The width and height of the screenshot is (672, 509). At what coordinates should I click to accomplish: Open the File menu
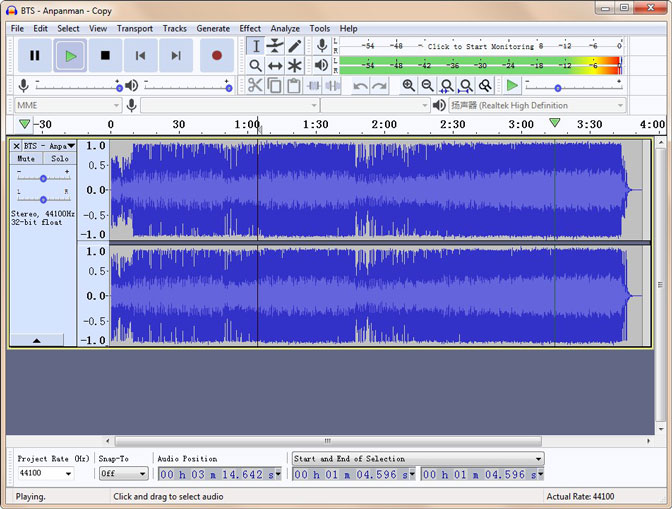coord(17,29)
